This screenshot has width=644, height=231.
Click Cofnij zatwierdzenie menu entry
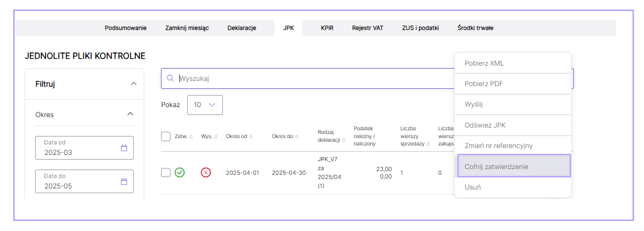pos(513,166)
